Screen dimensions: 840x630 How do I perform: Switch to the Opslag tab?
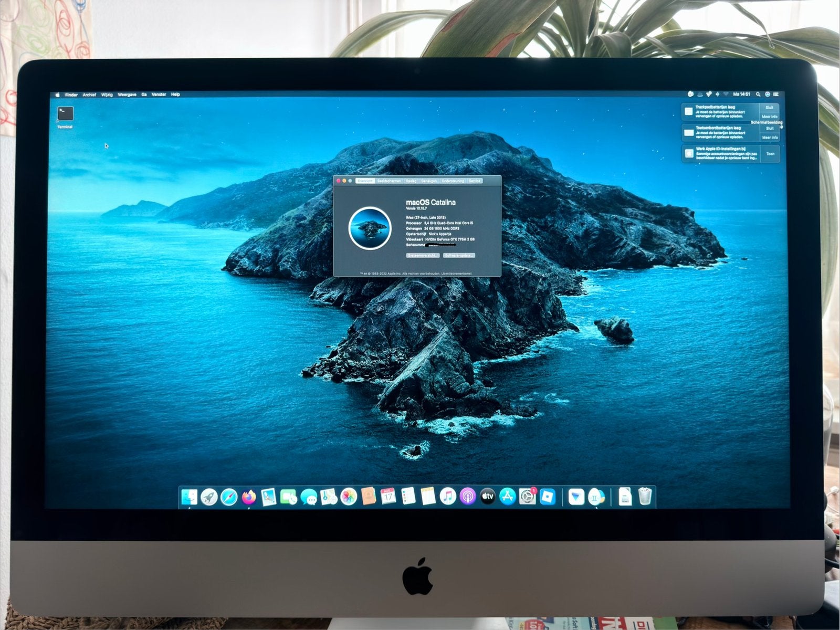pyautogui.click(x=411, y=181)
